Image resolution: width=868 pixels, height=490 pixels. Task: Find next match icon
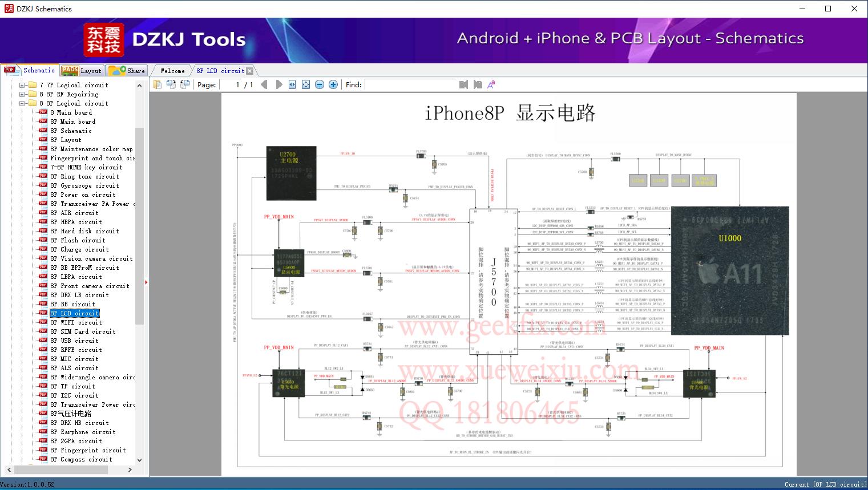click(477, 84)
